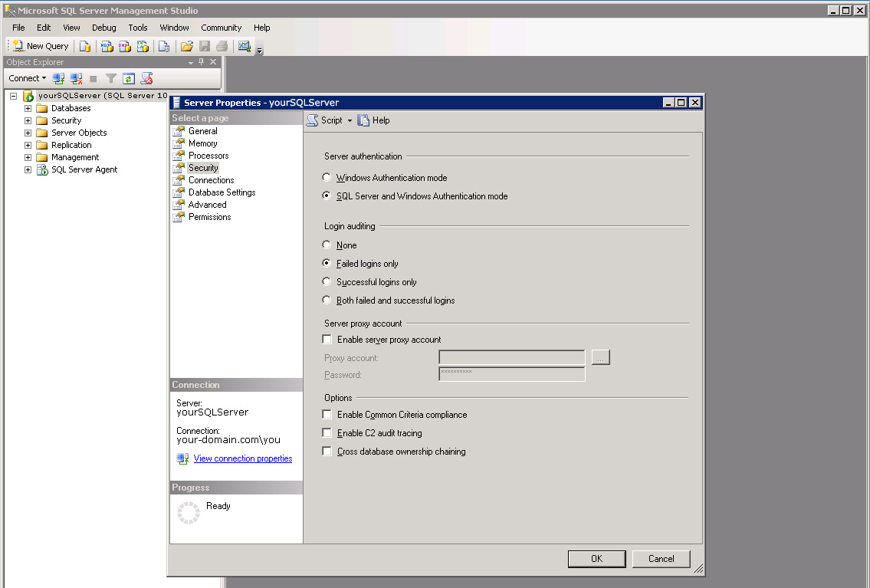Image resolution: width=870 pixels, height=588 pixels.
Task: Open Object Explorer window position dropdown
Action: point(191,62)
